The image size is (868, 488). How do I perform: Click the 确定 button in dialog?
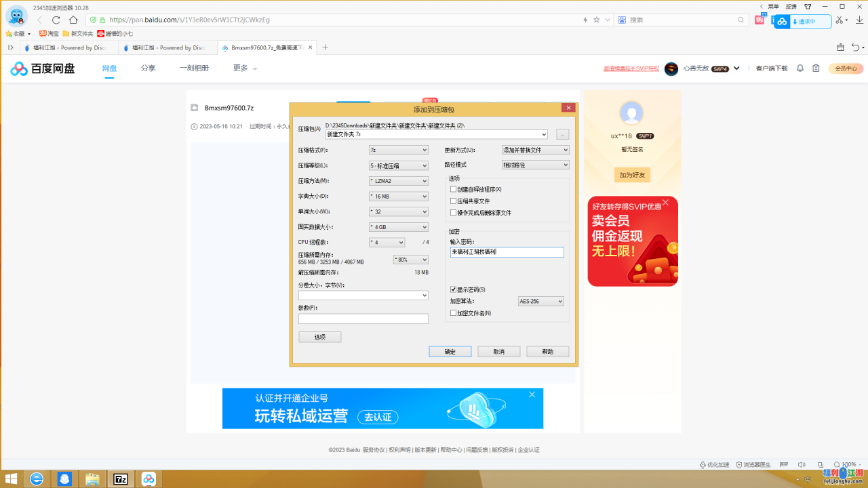coord(450,352)
